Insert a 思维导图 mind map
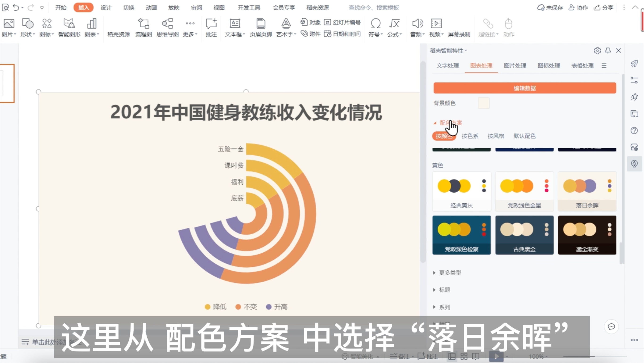Image resolution: width=644 pixels, height=363 pixels. pyautogui.click(x=168, y=28)
